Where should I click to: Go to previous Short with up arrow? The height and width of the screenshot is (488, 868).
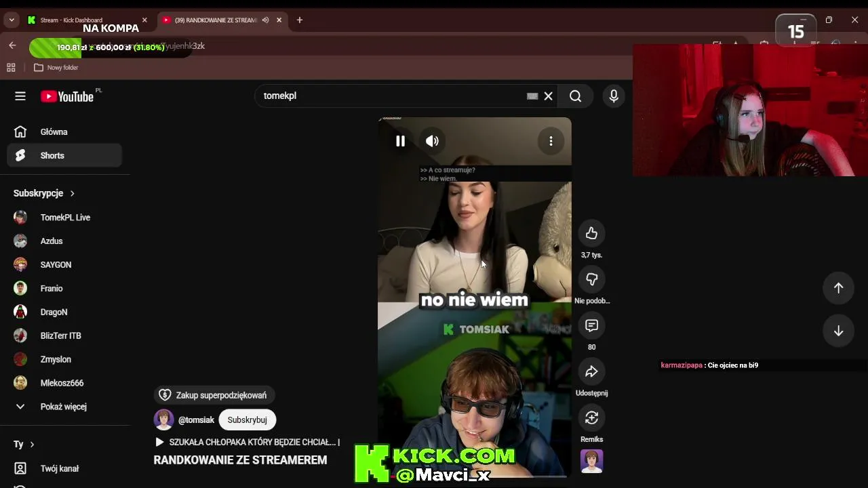[x=838, y=288]
